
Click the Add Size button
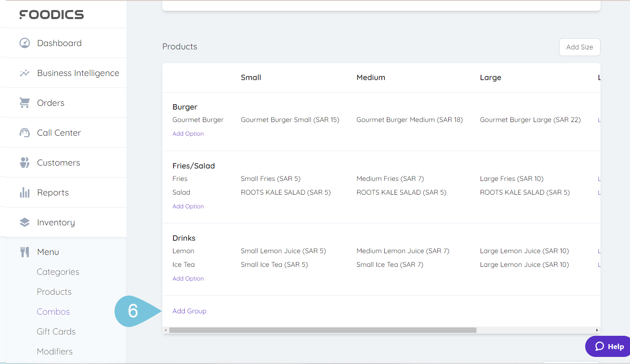(579, 47)
